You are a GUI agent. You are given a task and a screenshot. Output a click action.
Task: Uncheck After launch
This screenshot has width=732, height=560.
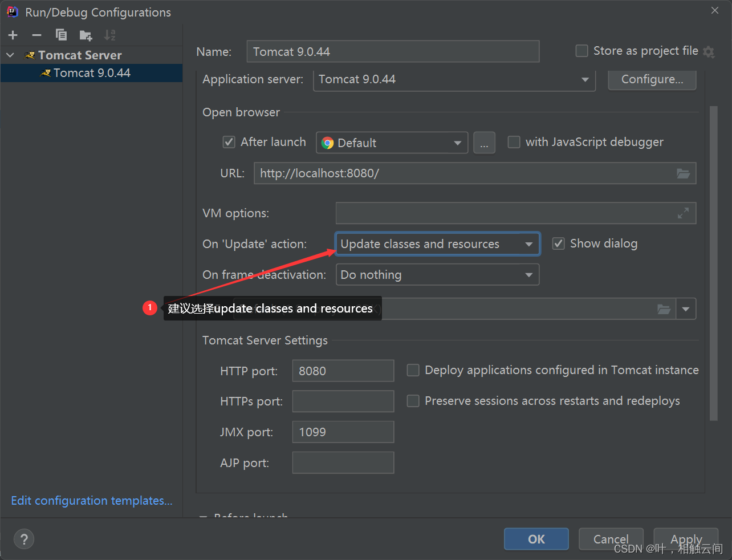[229, 142]
